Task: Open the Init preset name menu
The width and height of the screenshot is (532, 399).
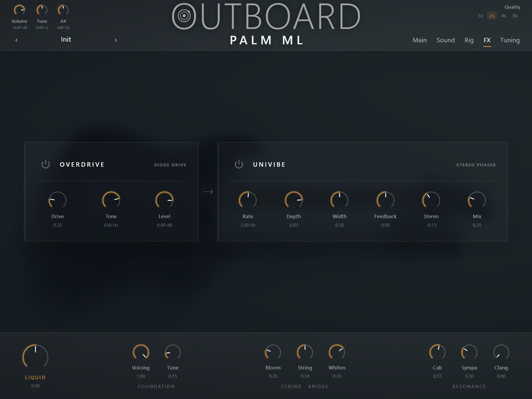Action: pos(66,39)
